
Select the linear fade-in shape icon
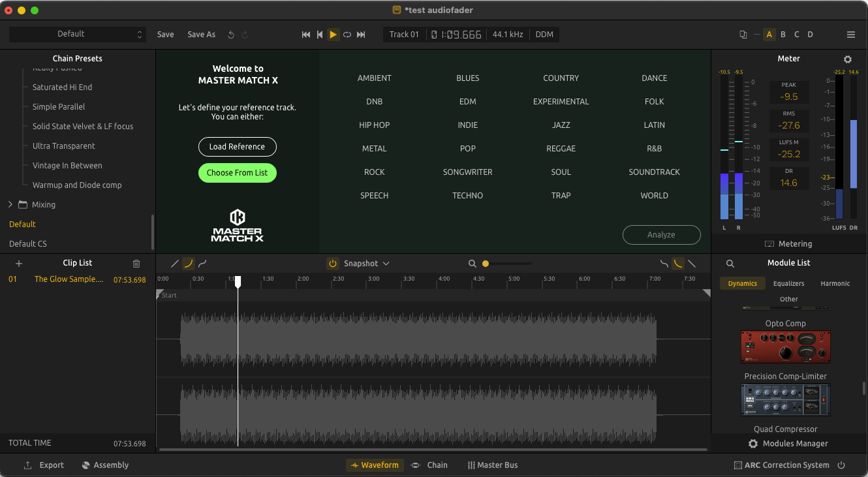point(174,264)
